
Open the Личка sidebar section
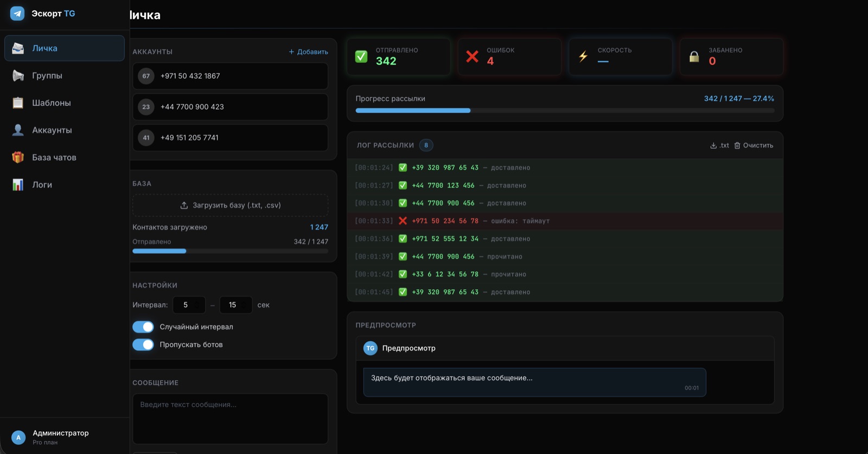tap(65, 48)
